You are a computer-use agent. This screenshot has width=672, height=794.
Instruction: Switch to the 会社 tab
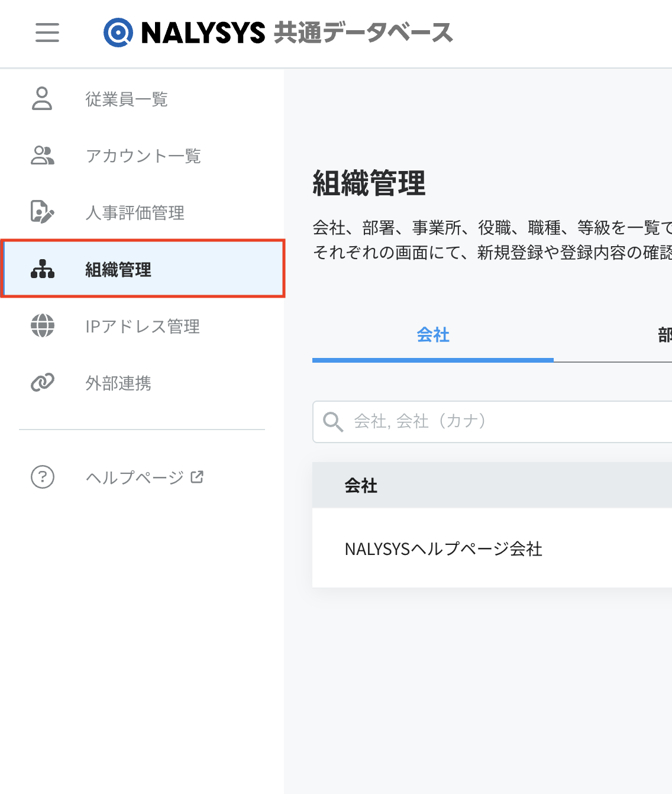(433, 335)
